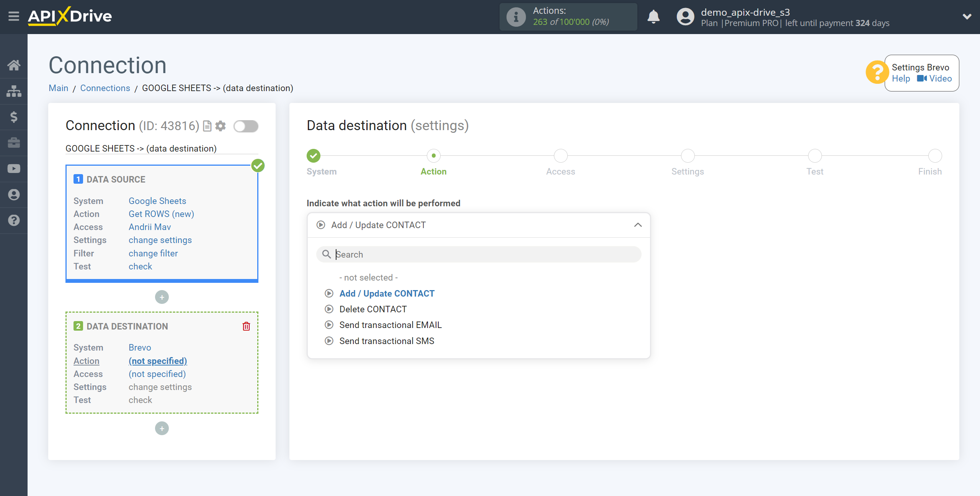Go to System step indicator
This screenshot has height=496, width=980.
click(x=314, y=156)
